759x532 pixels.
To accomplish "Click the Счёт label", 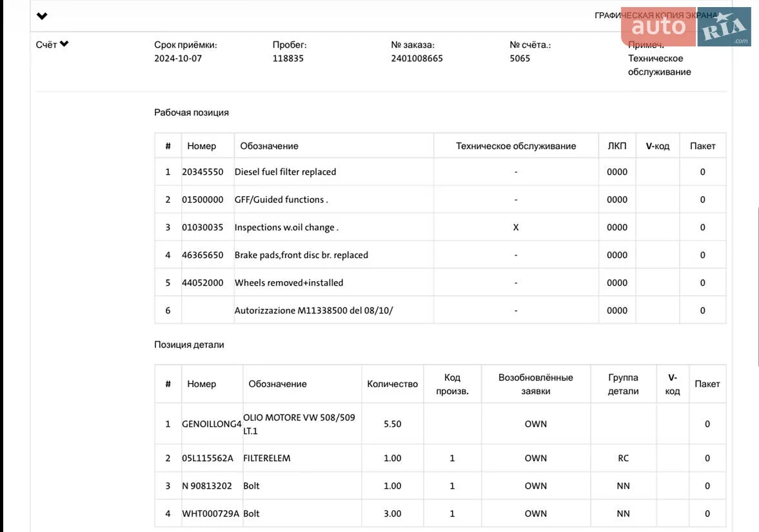I will click(46, 44).
